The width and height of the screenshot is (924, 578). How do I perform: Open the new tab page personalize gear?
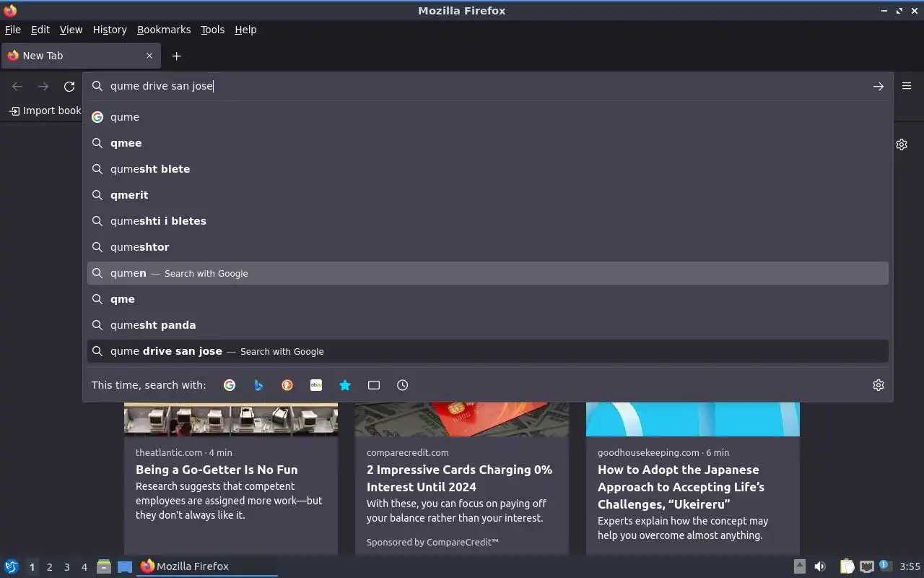coord(902,144)
